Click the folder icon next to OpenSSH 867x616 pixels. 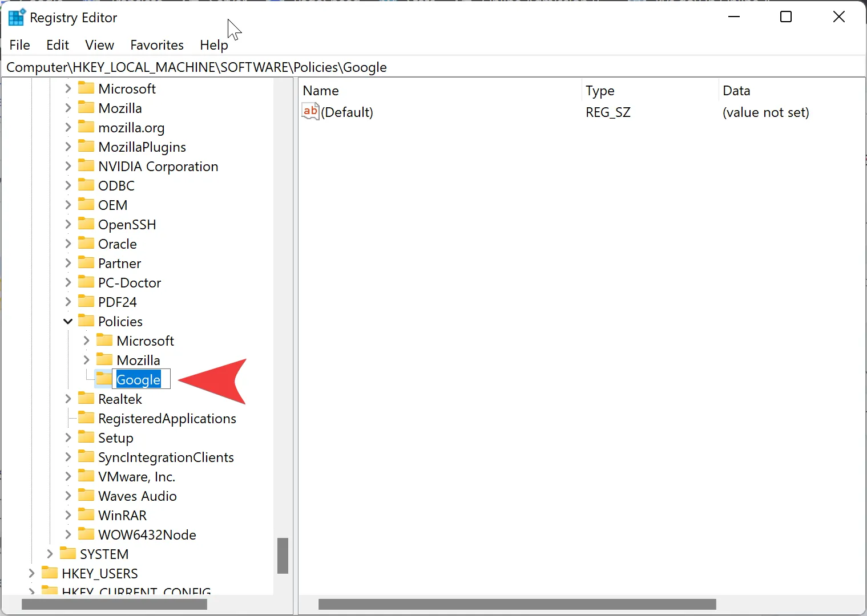coord(86,224)
